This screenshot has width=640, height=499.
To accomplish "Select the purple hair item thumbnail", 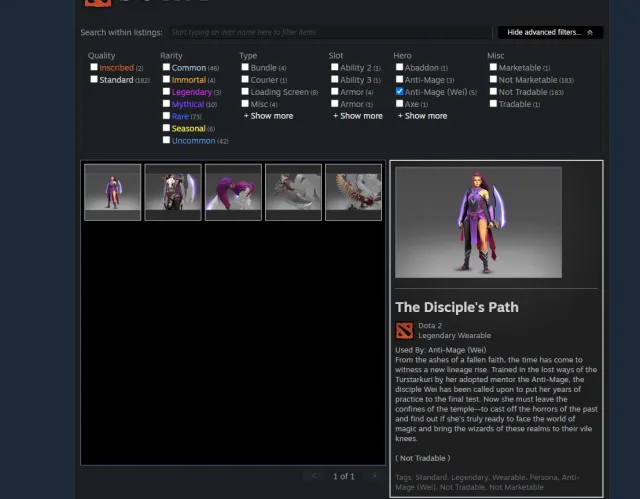I will pos(233,192).
